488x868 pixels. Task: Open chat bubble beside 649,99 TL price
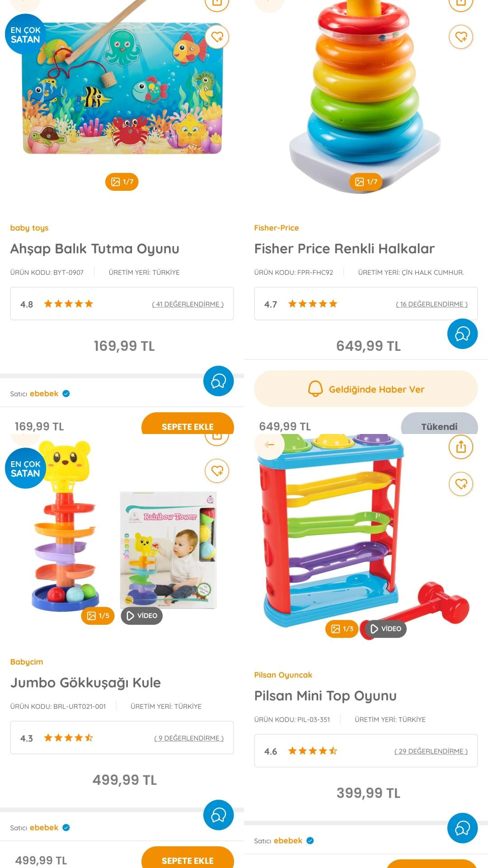pyautogui.click(x=462, y=334)
